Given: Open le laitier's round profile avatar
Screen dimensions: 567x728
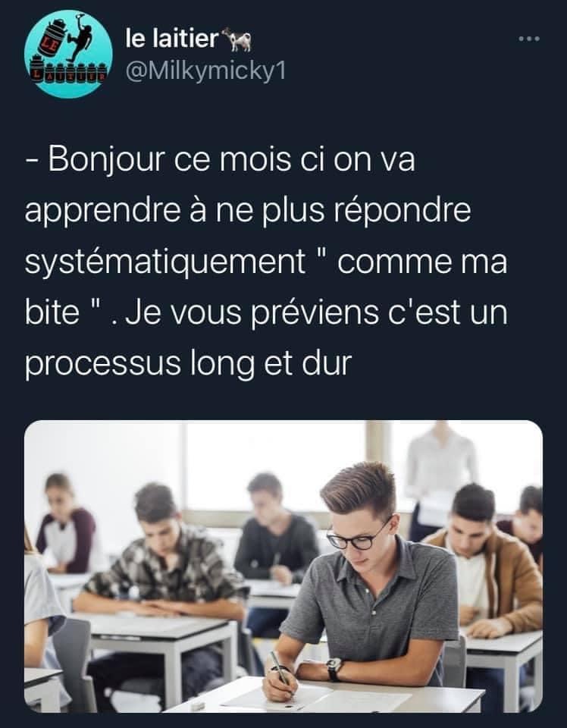Looking at the screenshot, I should [x=69, y=55].
